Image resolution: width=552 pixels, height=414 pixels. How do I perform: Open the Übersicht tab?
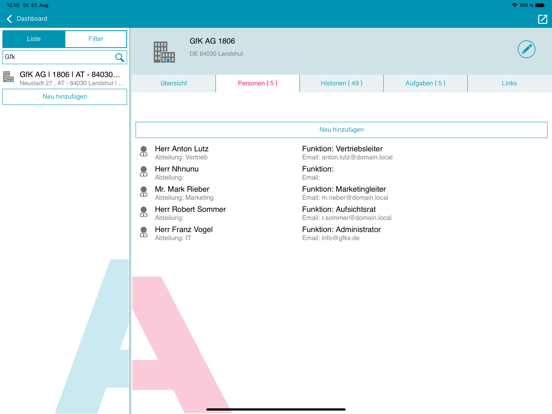(174, 83)
